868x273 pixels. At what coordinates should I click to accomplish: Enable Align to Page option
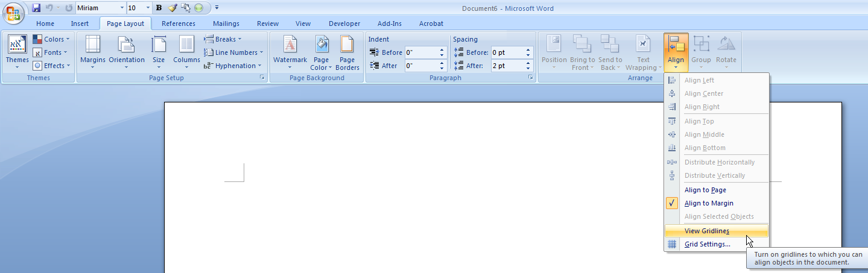coord(717,190)
